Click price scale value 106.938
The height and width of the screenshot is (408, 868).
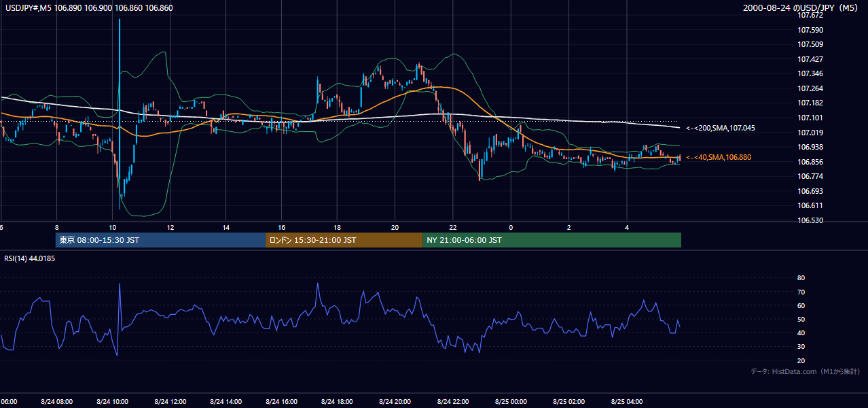click(810, 147)
